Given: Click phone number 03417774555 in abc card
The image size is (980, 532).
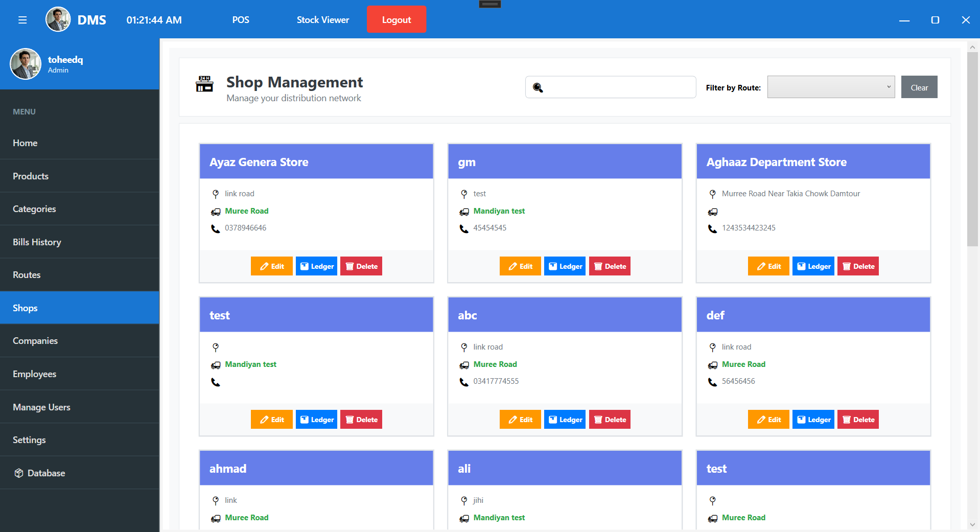Looking at the screenshot, I should tap(496, 381).
